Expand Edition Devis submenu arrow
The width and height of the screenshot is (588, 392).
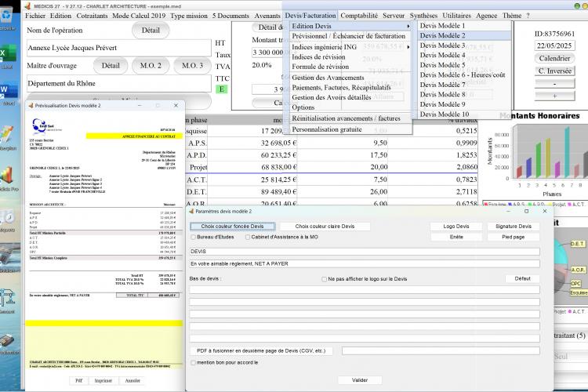[x=408, y=26]
